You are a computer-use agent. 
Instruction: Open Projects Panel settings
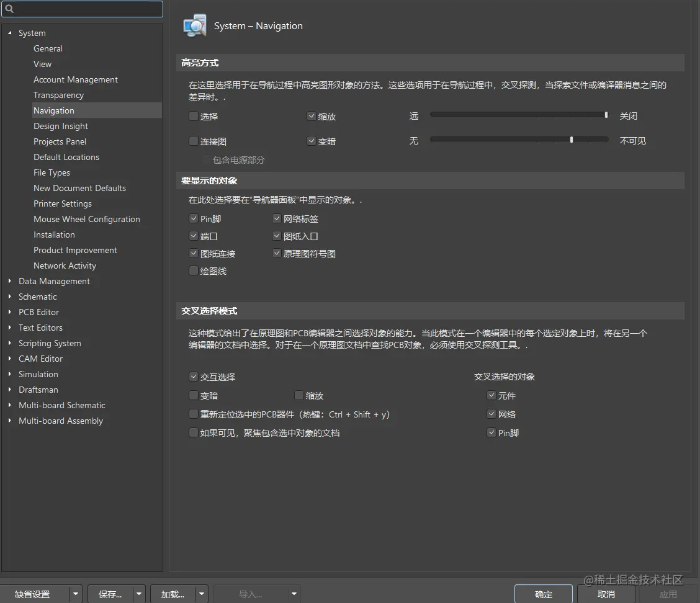60,141
